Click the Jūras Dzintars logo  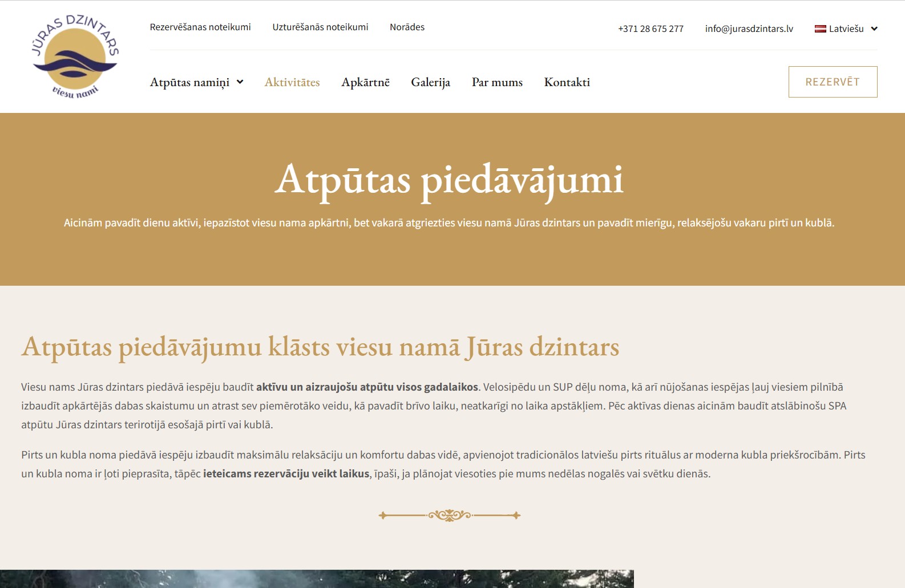pyautogui.click(x=75, y=56)
